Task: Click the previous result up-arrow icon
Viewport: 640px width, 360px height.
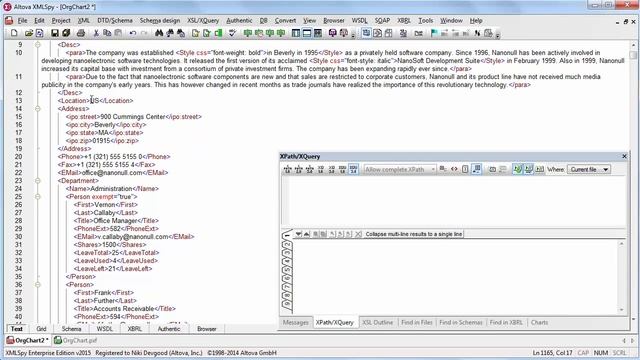Action: point(306,234)
